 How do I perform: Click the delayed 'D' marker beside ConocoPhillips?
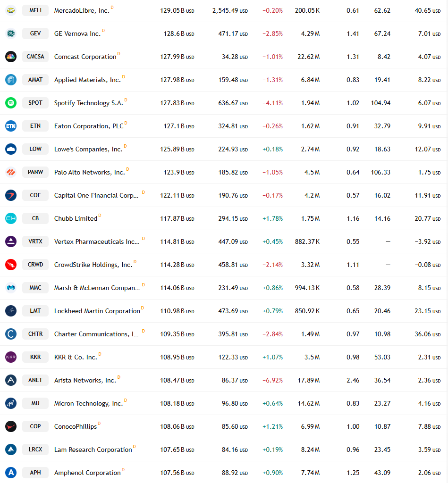tap(99, 423)
